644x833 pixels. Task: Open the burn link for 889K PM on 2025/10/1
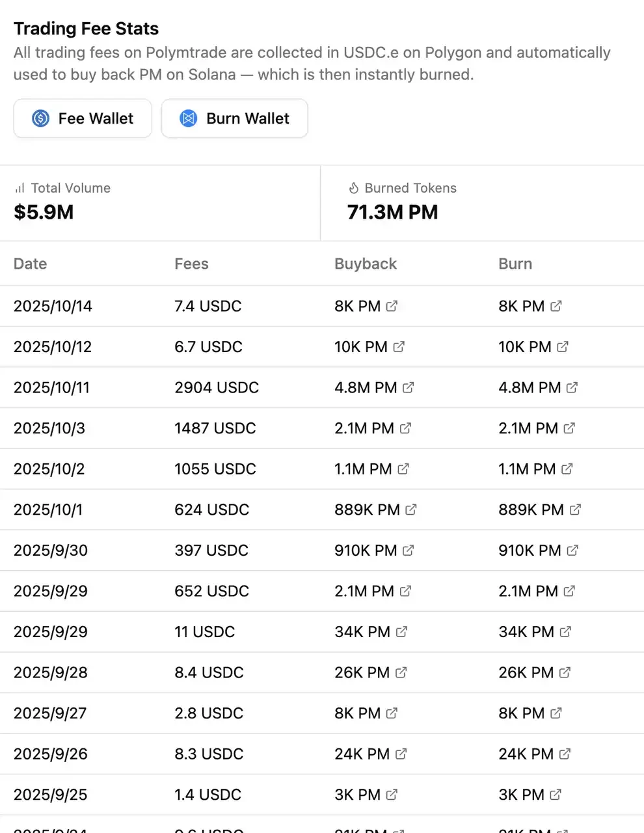576,510
